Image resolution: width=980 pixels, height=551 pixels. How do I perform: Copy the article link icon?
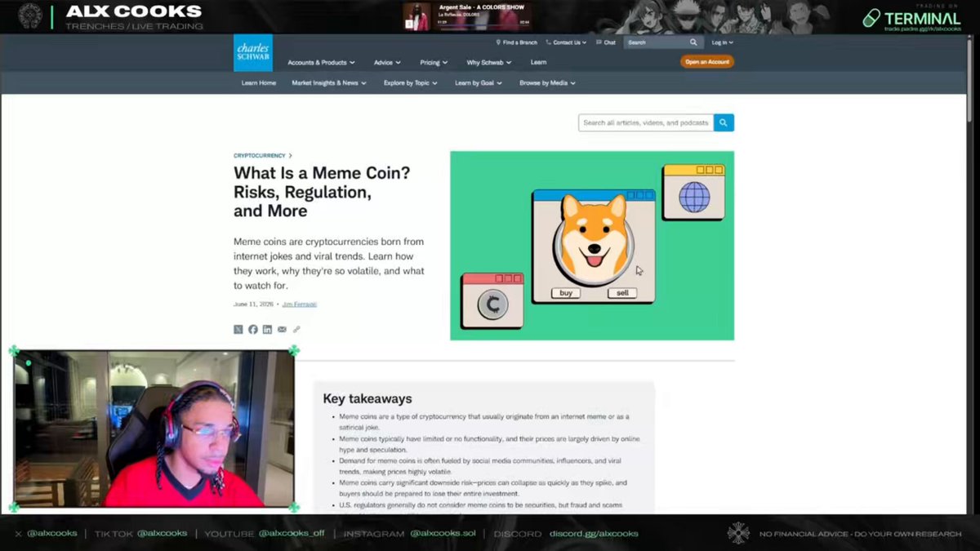(296, 330)
